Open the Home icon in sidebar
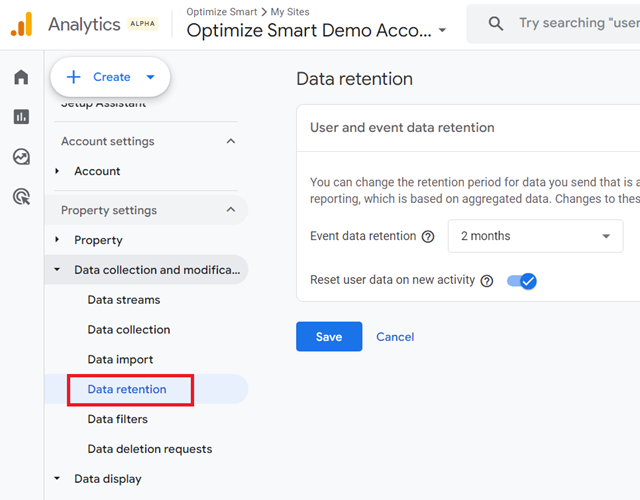The width and height of the screenshot is (640, 500). point(21,77)
